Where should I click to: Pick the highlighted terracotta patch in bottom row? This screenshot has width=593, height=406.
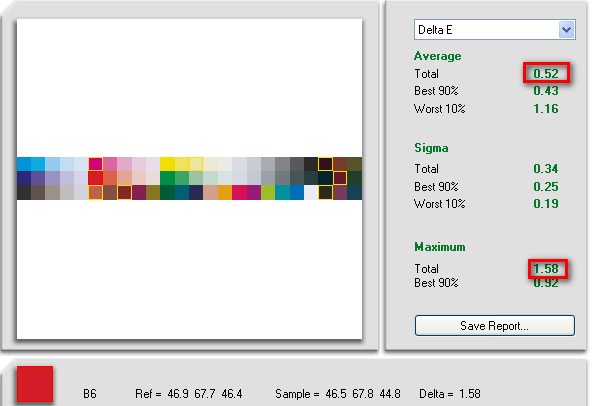[96, 192]
